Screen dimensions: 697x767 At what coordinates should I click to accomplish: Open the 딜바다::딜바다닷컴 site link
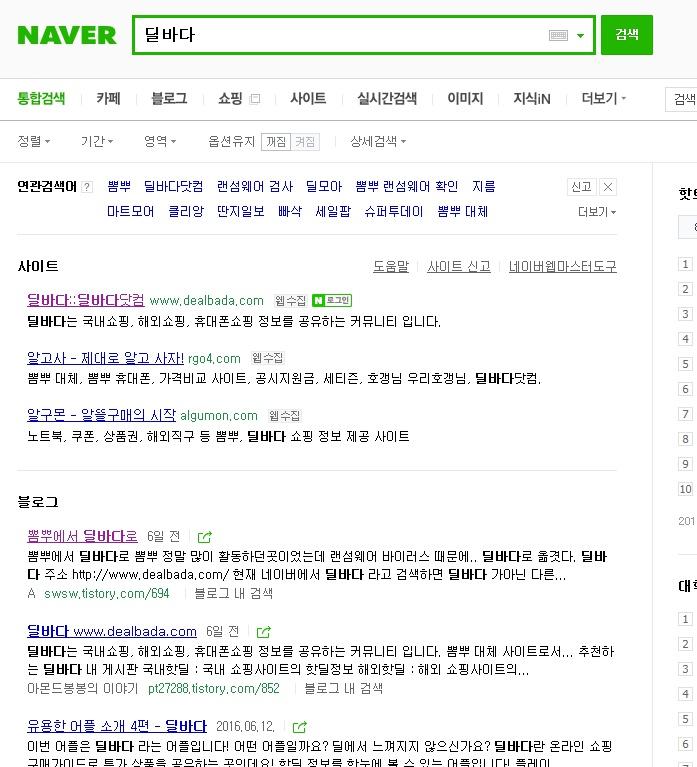[x=86, y=300]
